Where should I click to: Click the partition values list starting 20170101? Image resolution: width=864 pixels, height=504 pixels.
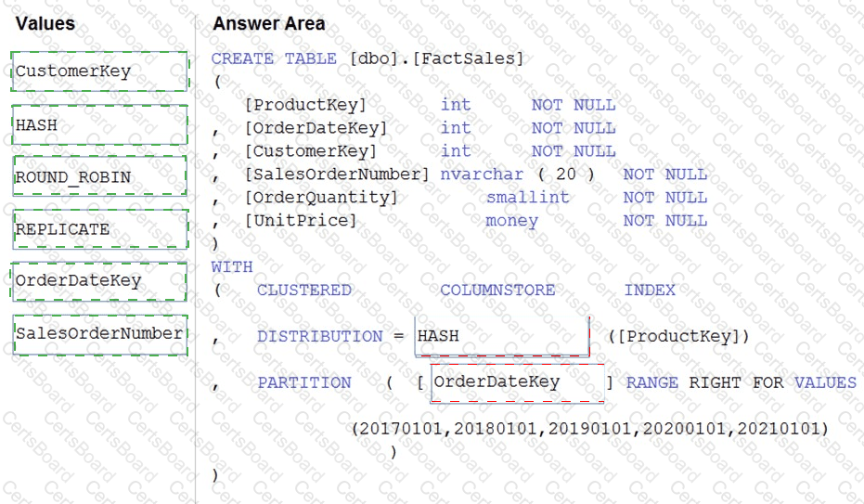pos(590,429)
